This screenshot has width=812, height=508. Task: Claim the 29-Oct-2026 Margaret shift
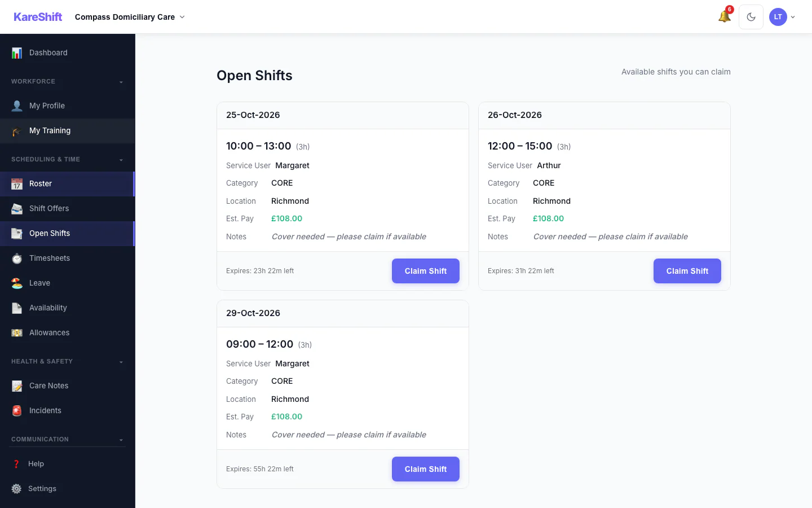pyautogui.click(x=426, y=469)
